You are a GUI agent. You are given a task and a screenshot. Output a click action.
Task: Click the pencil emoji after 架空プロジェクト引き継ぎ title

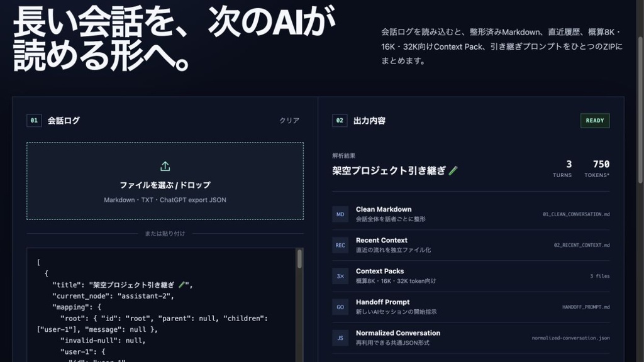pos(453,171)
